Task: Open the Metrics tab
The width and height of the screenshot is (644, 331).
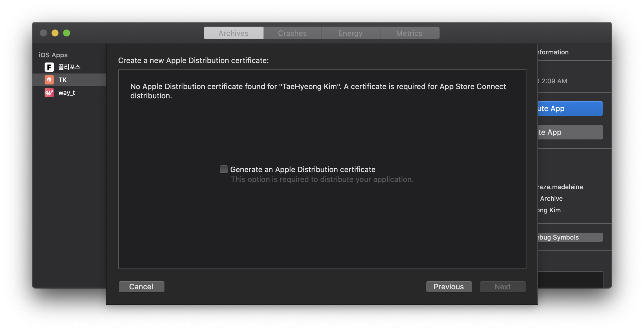Action: tap(409, 33)
